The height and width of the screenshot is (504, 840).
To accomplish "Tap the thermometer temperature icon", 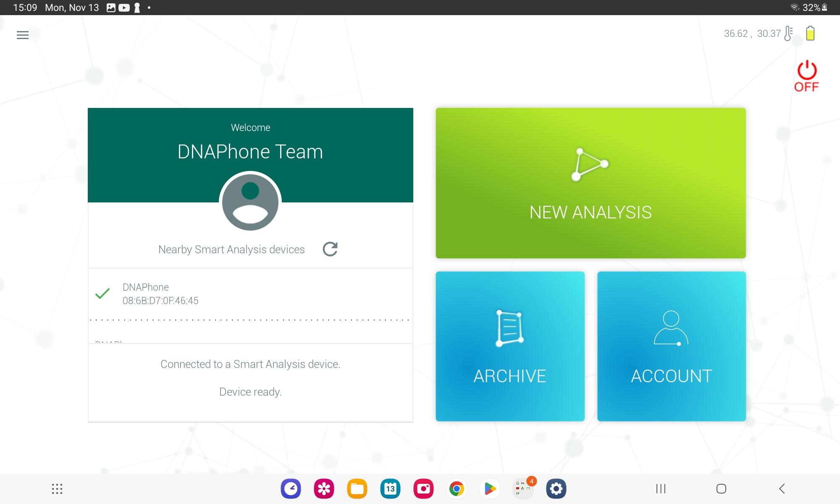I will [x=788, y=34].
